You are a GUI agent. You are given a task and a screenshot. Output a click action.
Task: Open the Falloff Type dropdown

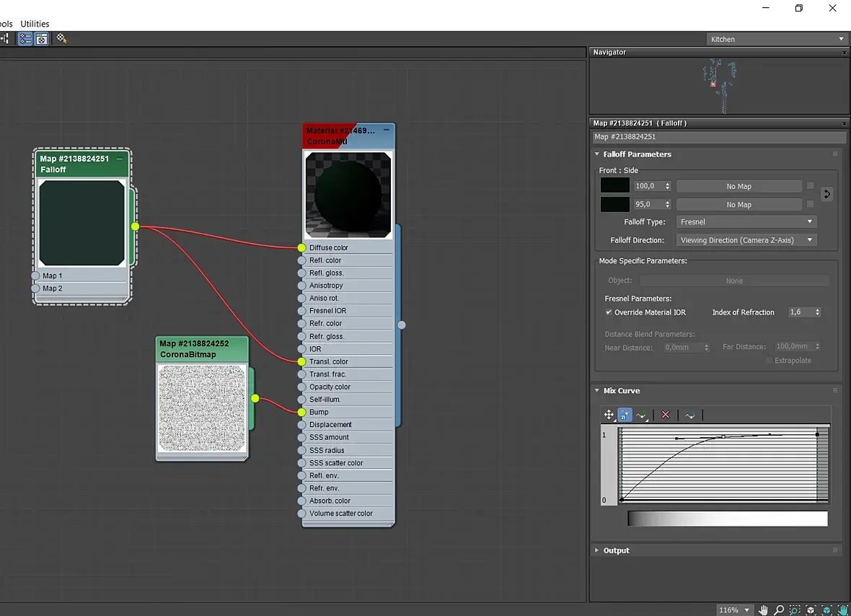(x=746, y=222)
